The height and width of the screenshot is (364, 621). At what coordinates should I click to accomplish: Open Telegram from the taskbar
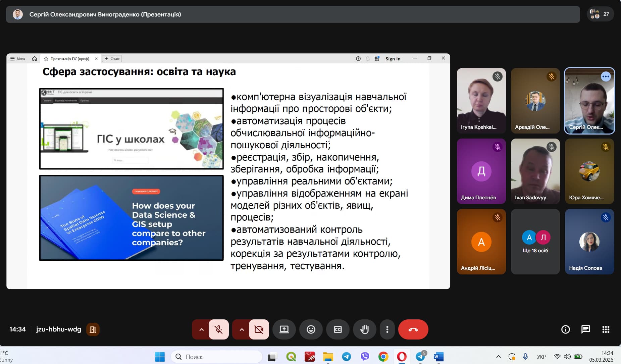347,357
